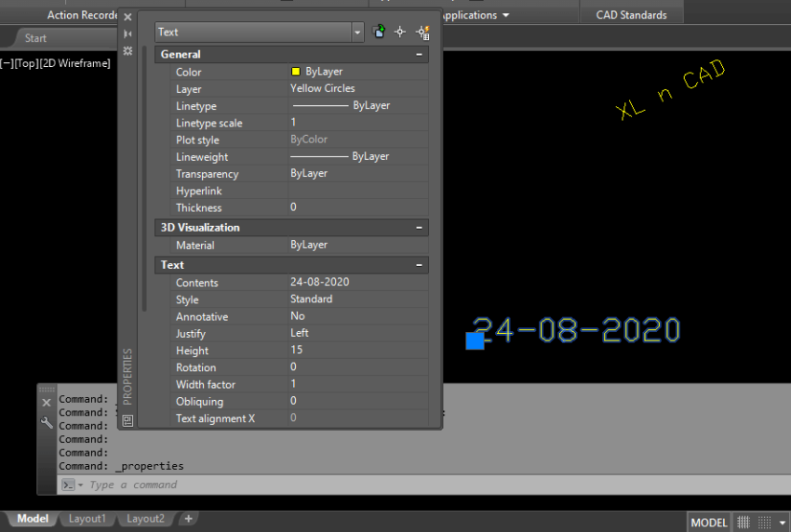Switch to the Layout1 tab

(x=87, y=519)
